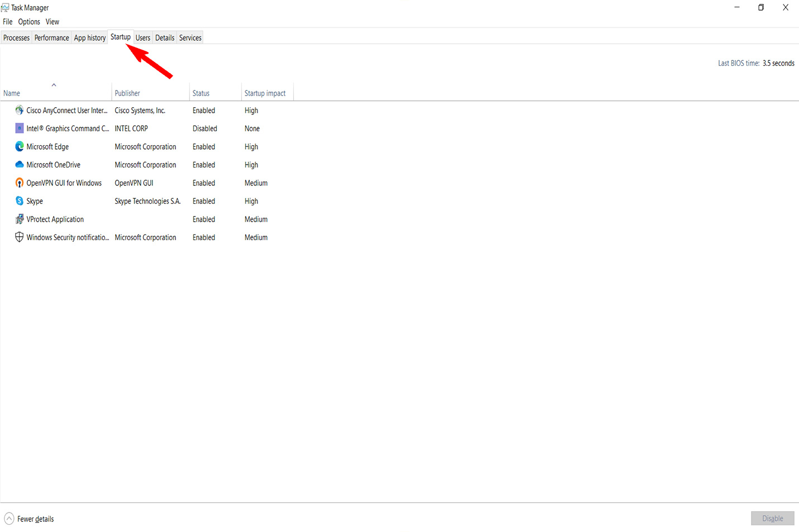Collapse view with Fewer details arrow
The height and width of the screenshot is (532, 799).
pos(9,519)
